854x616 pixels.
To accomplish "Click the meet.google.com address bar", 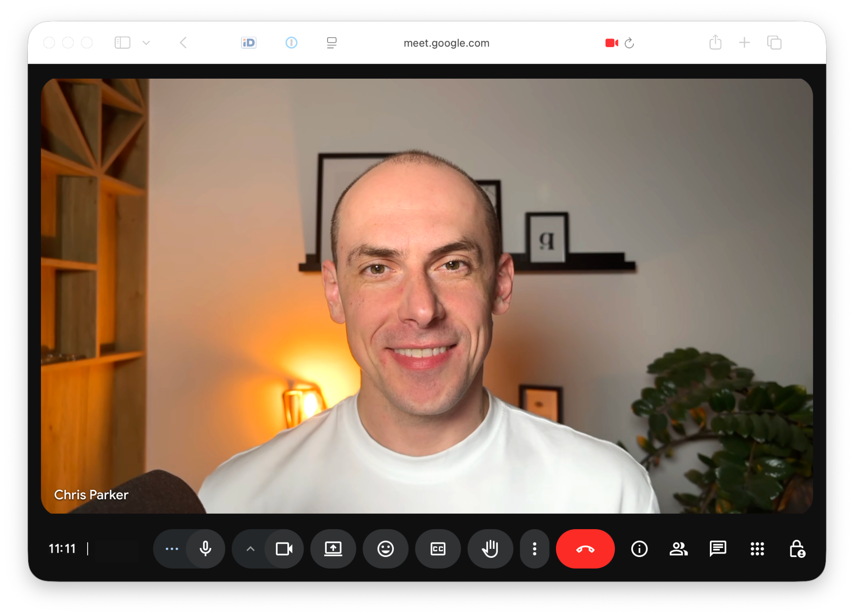I will point(446,43).
